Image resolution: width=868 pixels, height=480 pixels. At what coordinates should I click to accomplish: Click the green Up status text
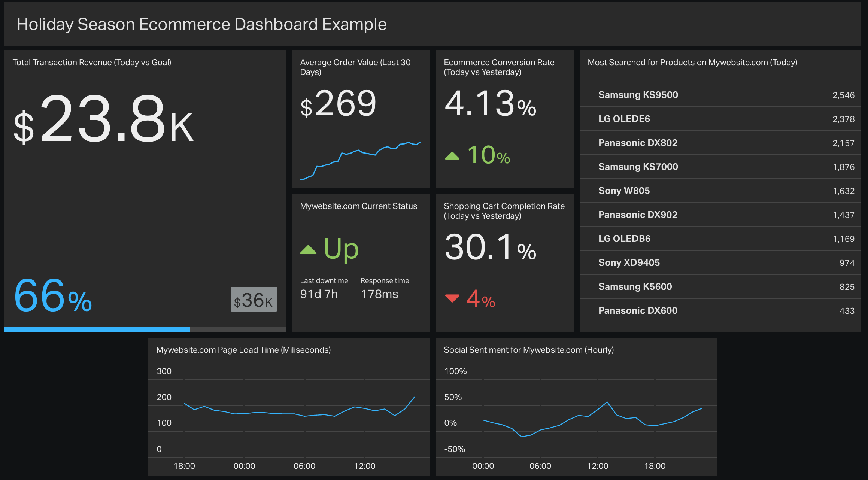tap(341, 249)
